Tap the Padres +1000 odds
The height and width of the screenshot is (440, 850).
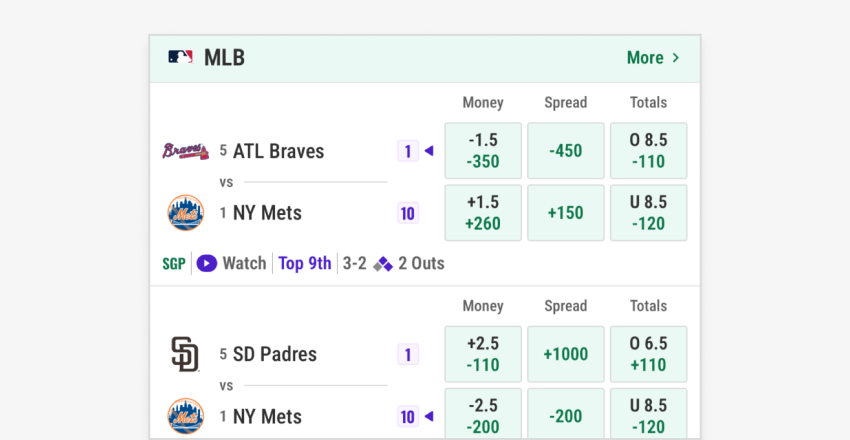click(x=566, y=354)
